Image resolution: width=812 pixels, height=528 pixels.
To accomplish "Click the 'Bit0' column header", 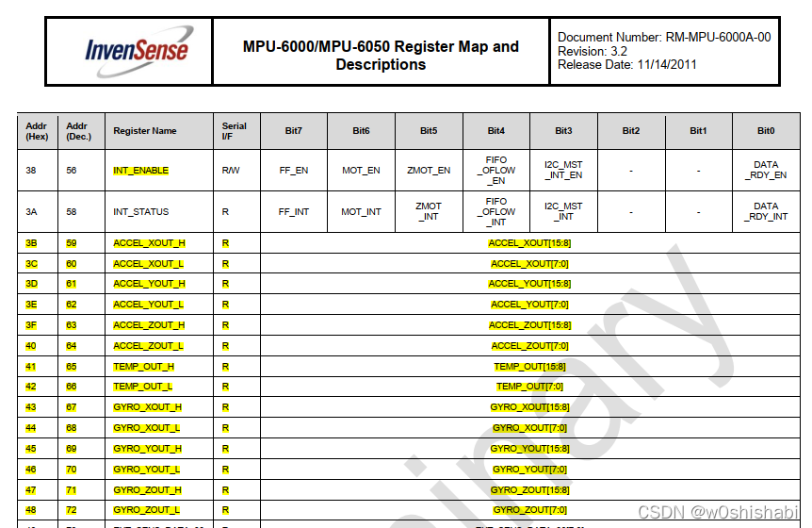I will [766, 131].
